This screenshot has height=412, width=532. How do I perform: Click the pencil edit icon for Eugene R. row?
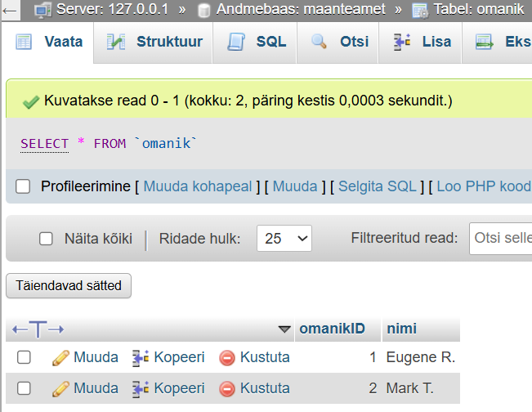click(60, 357)
